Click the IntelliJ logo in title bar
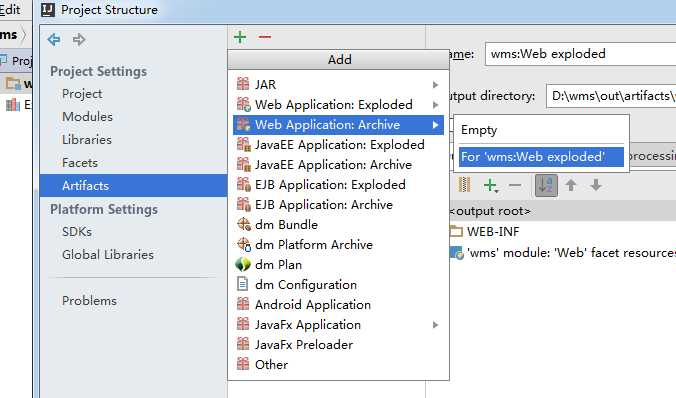The height and width of the screenshot is (398, 676). (x=47, y=9)
